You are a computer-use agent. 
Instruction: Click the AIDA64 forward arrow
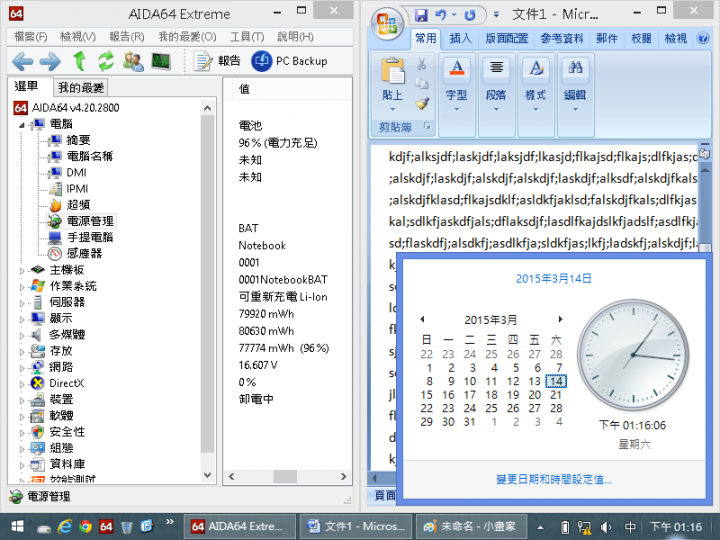pos(50,61)
